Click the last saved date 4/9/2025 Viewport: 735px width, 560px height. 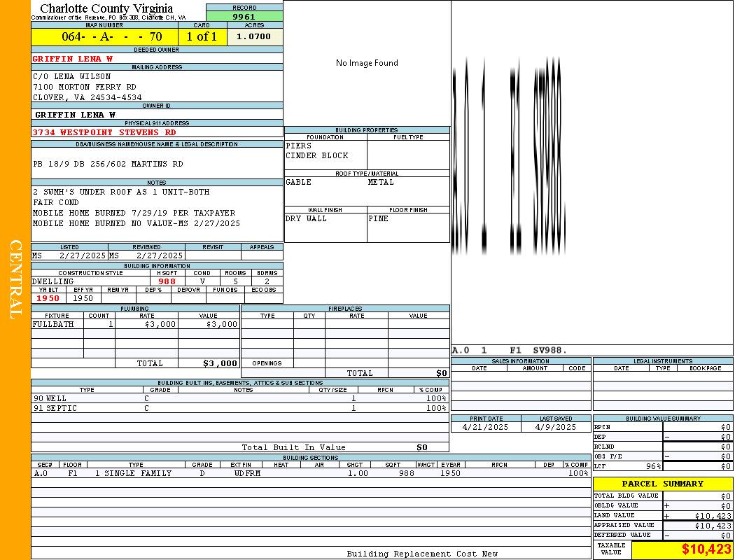(556, 427)
